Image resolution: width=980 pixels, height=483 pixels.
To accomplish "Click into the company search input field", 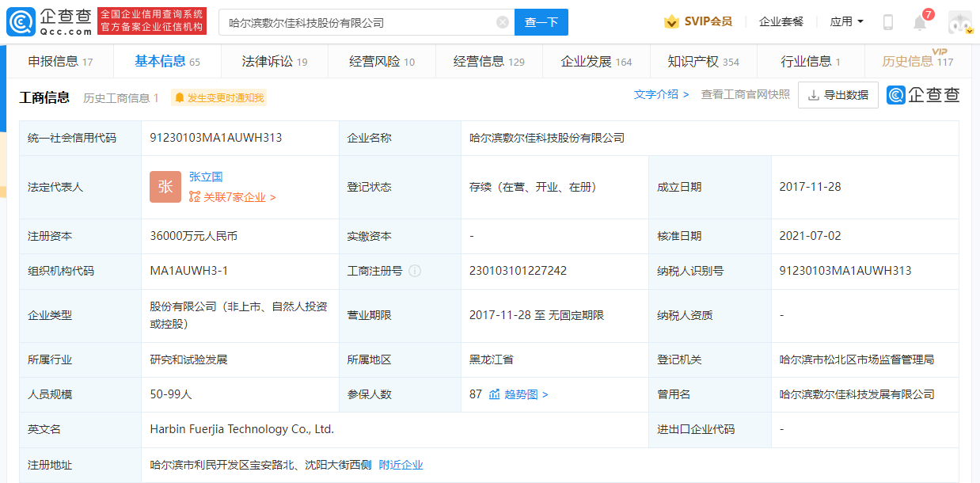I will point(356,22).
